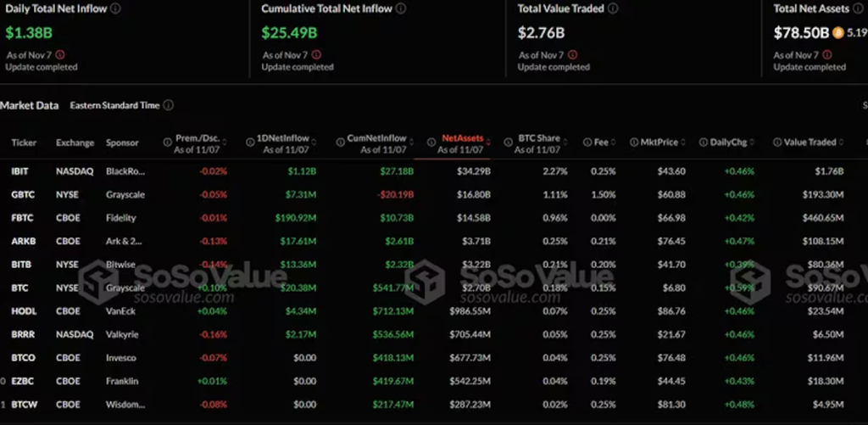Click the Sponsor column header
868x425 pixels.
pos(122,143)
